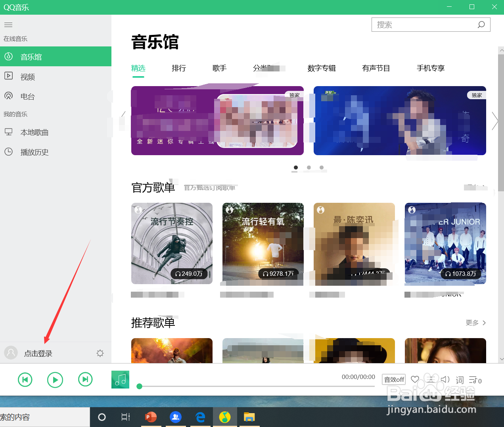Show the previous banner with left arrow
Screen dimensions: 504x427
click(x=123, y=121)
